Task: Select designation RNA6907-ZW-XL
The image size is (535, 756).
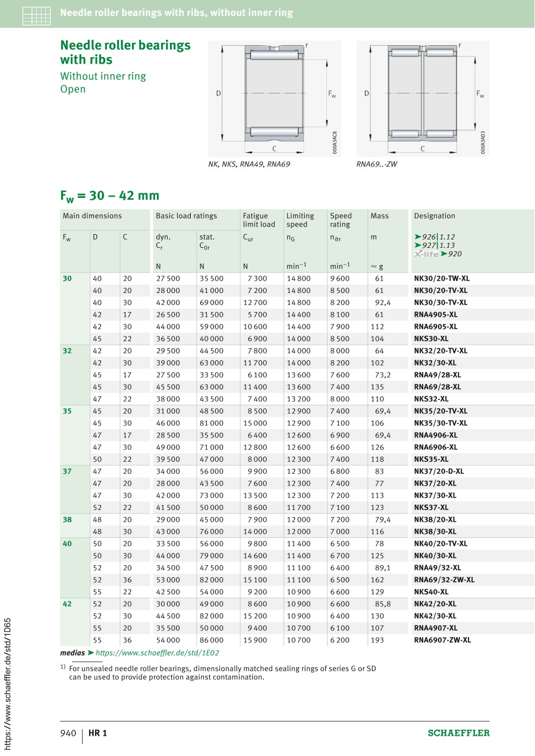Action: [x=442, y=640]
